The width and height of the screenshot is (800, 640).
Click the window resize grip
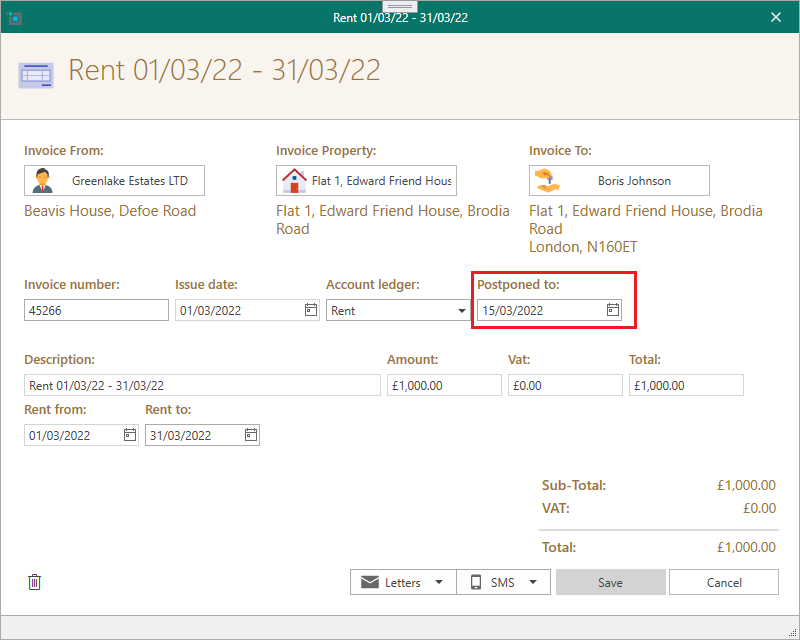coord(792,633)
